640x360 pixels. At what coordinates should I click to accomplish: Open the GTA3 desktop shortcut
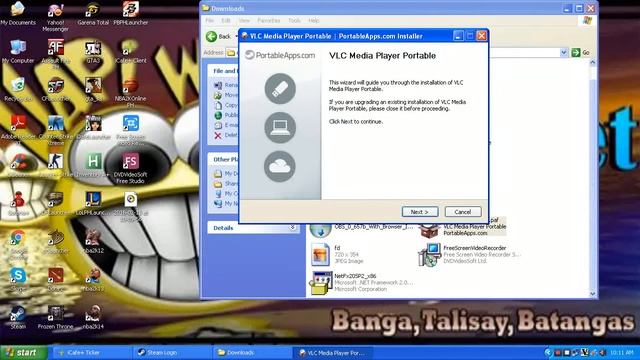93,52
